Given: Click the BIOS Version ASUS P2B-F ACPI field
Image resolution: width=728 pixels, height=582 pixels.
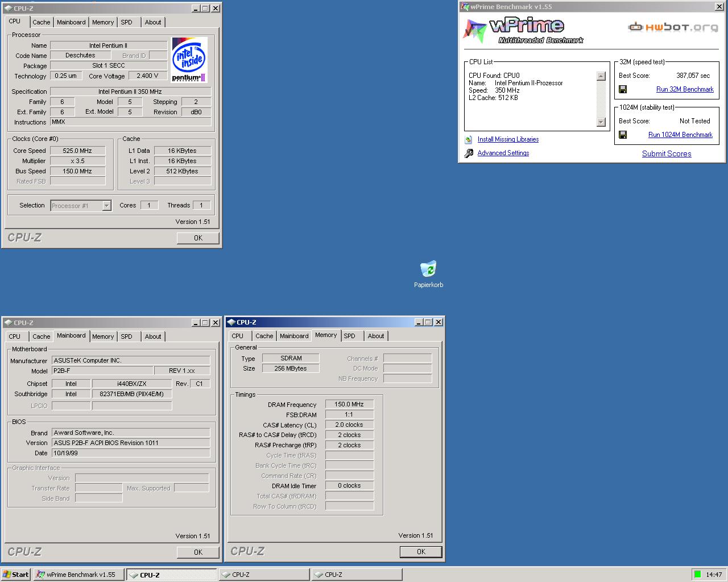Looking at the screenshot, I should [131, 443].
